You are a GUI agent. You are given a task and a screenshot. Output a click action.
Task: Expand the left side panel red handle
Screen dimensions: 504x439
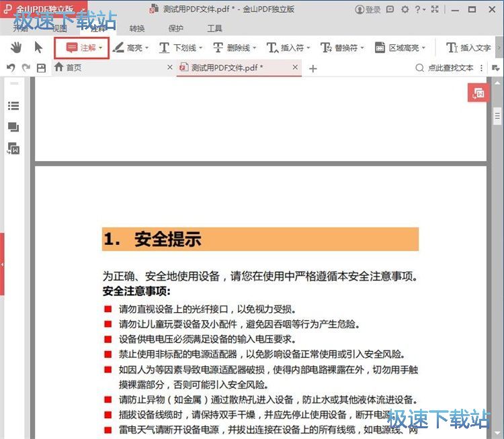point(2,264)
